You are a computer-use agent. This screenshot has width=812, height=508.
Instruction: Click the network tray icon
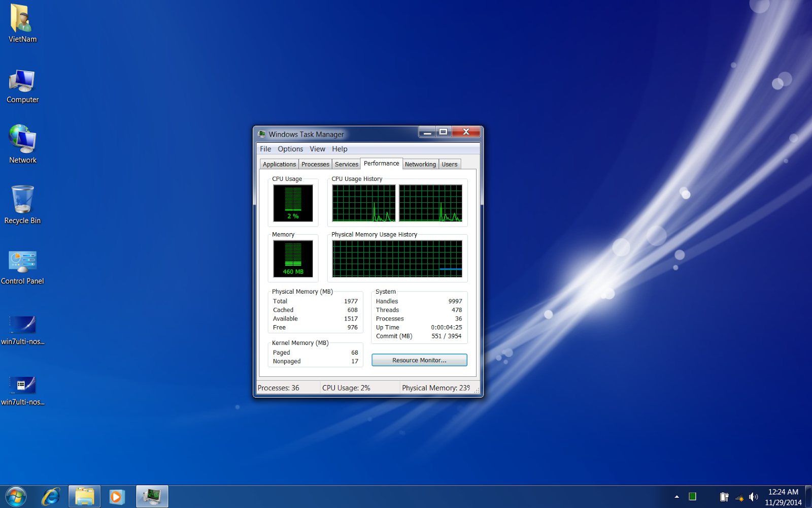(739, 497)
